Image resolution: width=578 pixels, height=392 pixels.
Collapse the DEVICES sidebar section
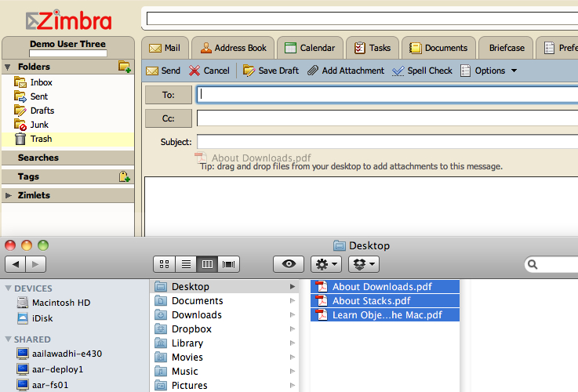coord(8,288)
